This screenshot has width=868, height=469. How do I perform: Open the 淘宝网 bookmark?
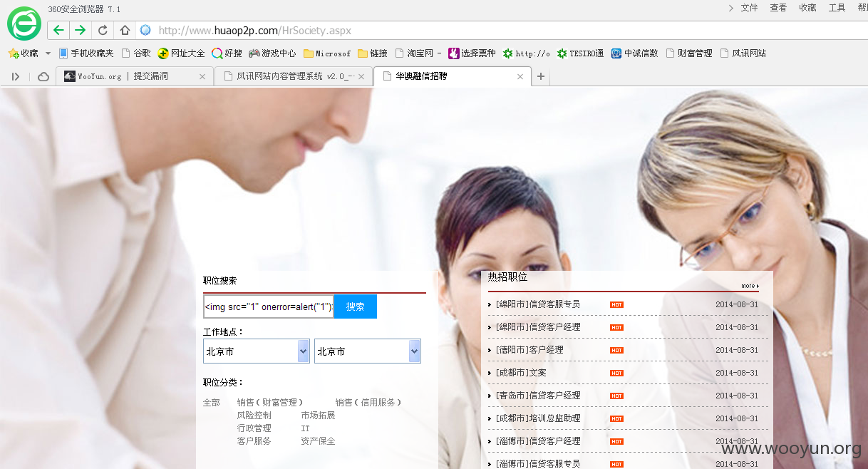point(418,53)
